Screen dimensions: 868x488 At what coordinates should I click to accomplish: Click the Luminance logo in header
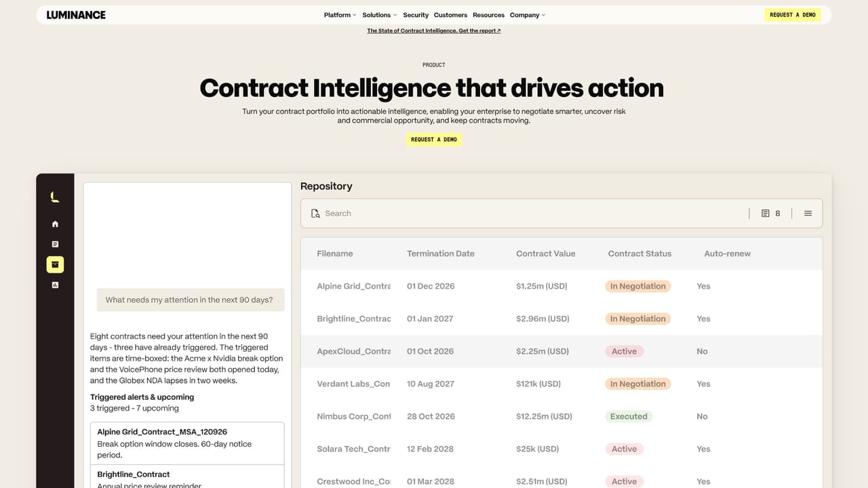point(76,15)
